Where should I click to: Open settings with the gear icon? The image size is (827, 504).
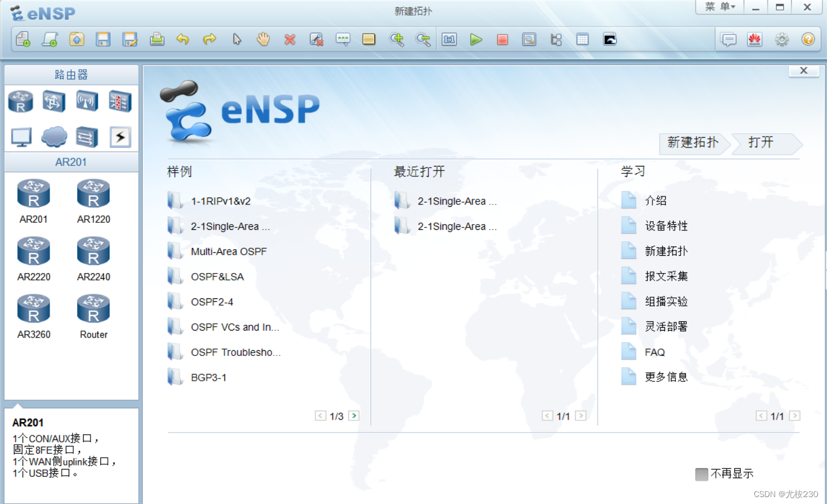point(782,39)
